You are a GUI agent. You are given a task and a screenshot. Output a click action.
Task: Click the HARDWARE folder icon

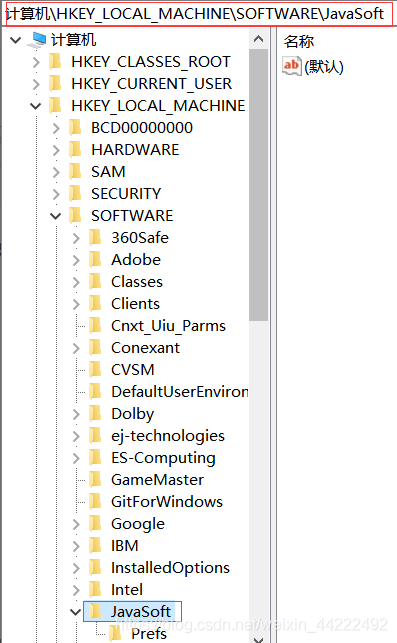pos(75,150)
